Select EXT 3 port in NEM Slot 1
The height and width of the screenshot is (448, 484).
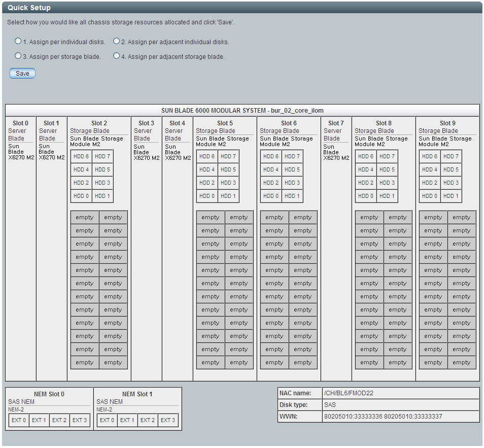[168, 420]
